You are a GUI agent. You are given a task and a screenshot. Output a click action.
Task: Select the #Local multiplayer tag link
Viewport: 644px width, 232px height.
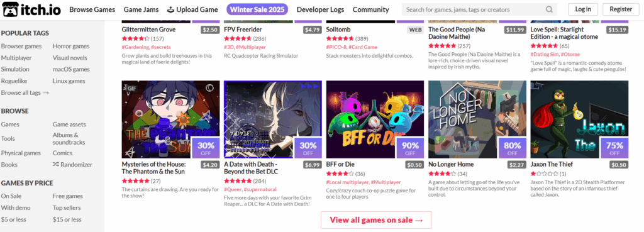point(347,182)
